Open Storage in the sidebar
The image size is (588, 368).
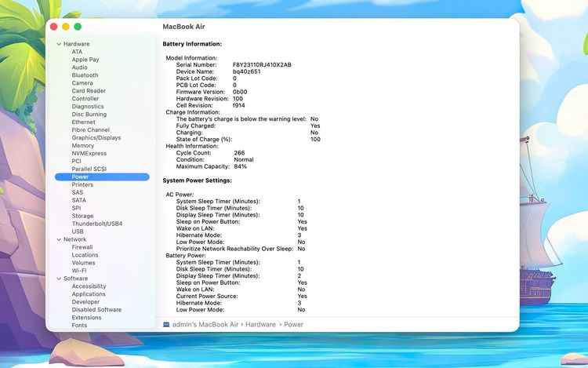82,216
